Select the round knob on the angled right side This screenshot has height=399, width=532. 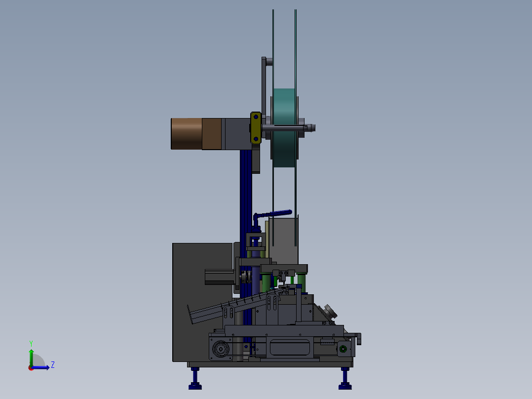click(330, 311)
